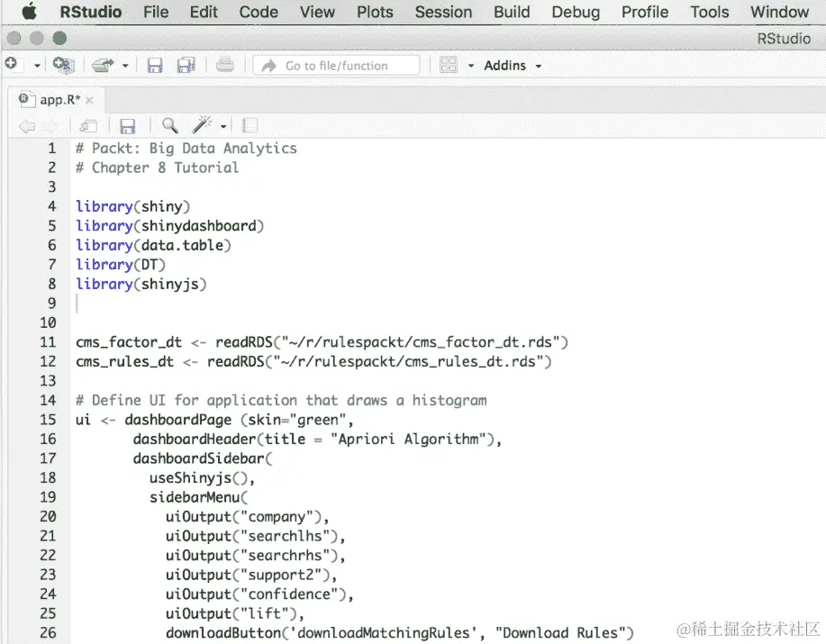Show the document in a new window
This screenshot has height=644, width=826.
coord(88,126)
